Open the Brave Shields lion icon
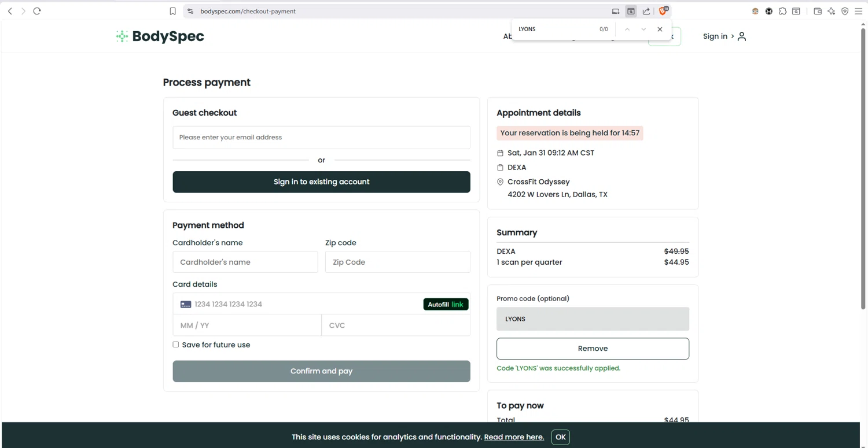 click(x=663, y=10)
